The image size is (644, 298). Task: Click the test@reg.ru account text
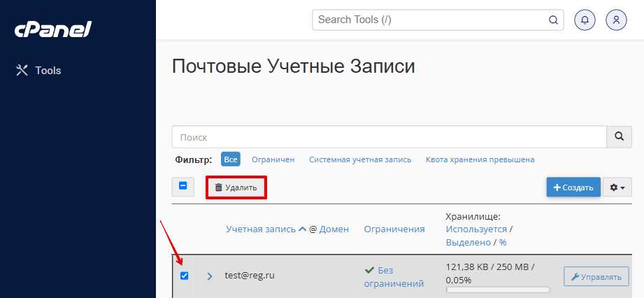(x=250, y=276)
